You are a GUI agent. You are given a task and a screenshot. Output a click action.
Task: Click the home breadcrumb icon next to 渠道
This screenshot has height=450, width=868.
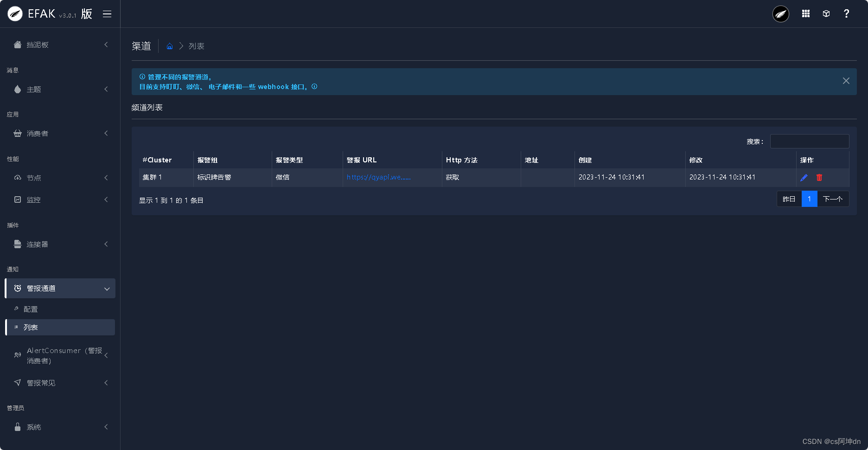tap(170, 46)
